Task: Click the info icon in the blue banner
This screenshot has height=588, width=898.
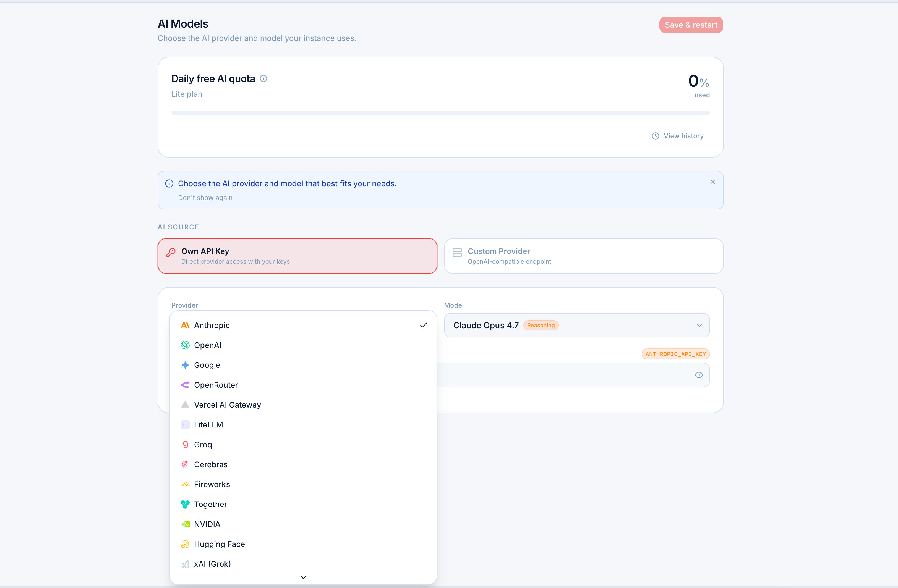Action: (x=169, y=183)
